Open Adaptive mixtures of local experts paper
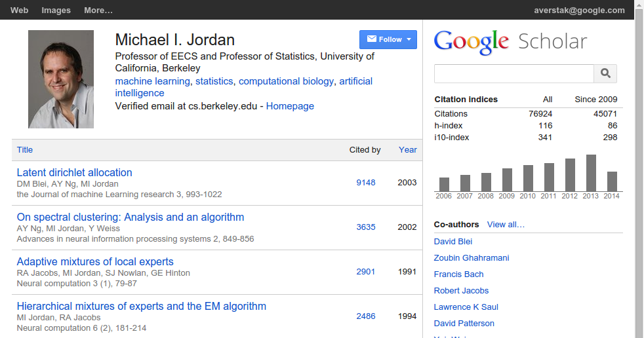The image size is (644, 338). pyautogui.click(x=95, y=262)
